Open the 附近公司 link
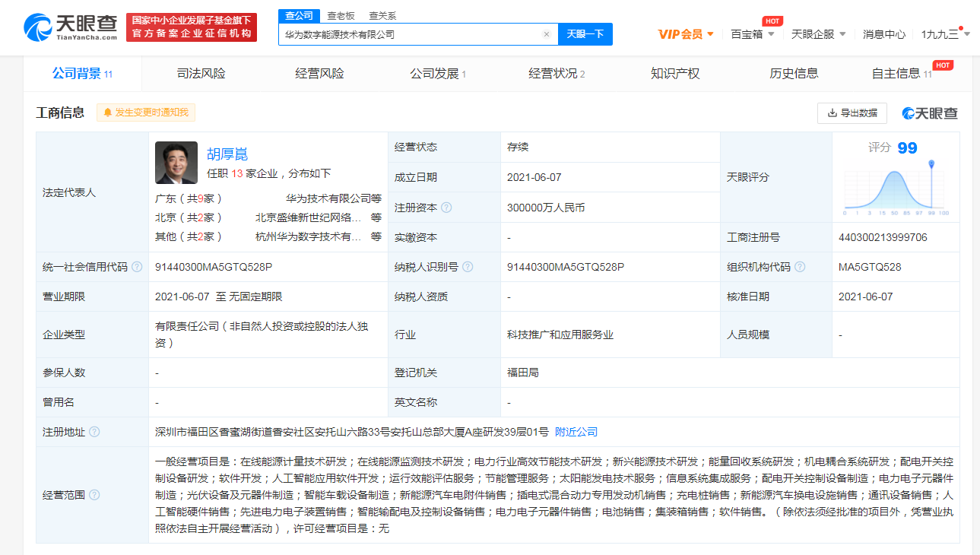This screenshot has width=980, height=555. pyautogui.click(x=578, y=431)
